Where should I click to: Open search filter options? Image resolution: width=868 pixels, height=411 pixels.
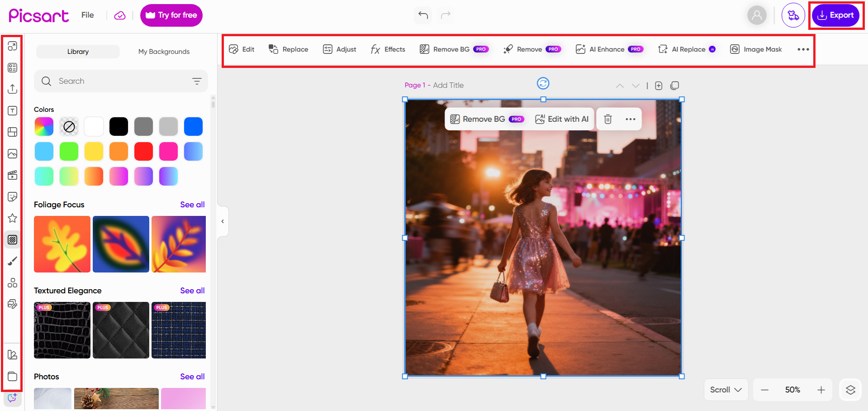click(197, 81)
